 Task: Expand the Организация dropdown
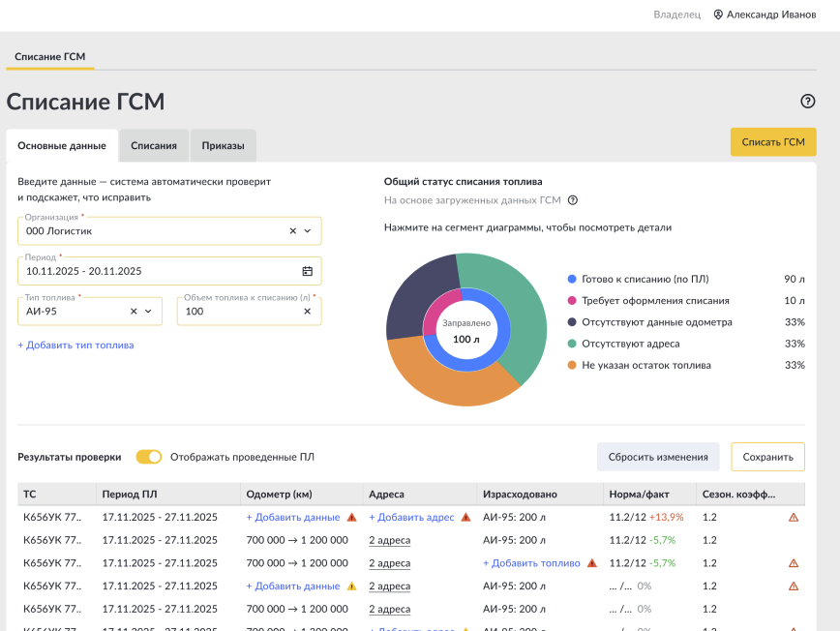click(308, 231)
